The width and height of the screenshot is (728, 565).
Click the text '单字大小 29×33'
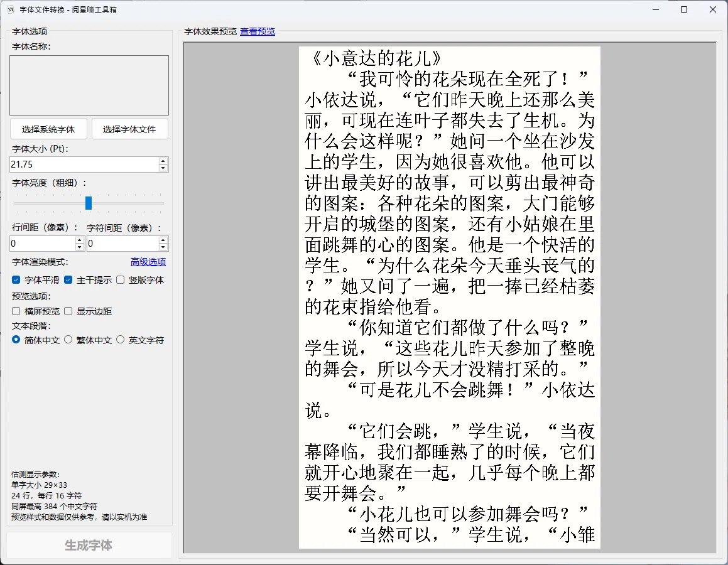(x=40, y=485)
